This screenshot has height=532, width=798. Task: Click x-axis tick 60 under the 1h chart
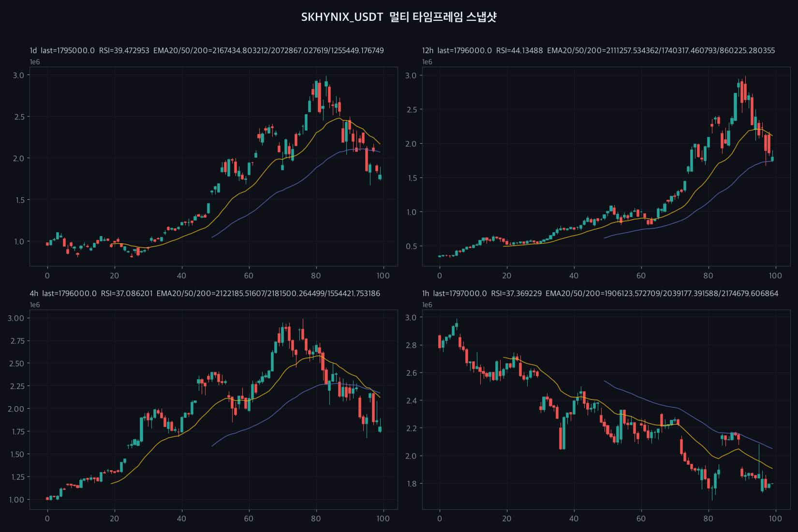pyautogui.click(x=641, y=518)
